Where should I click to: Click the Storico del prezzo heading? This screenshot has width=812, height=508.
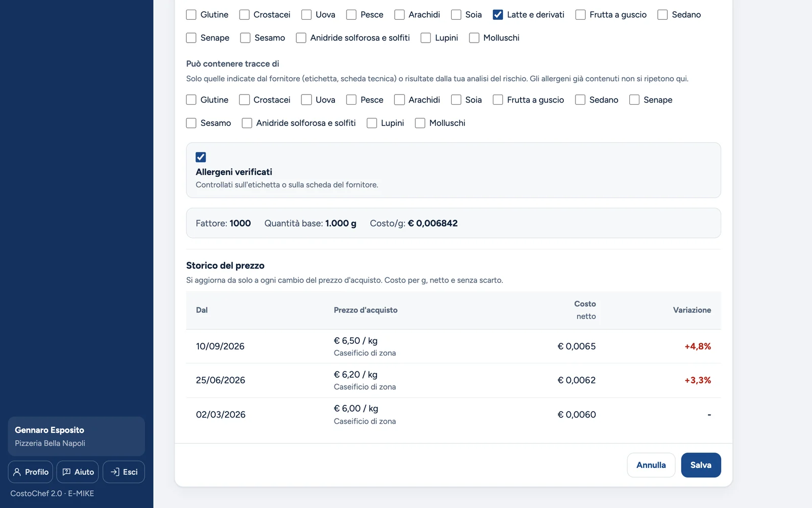(225, 265)
